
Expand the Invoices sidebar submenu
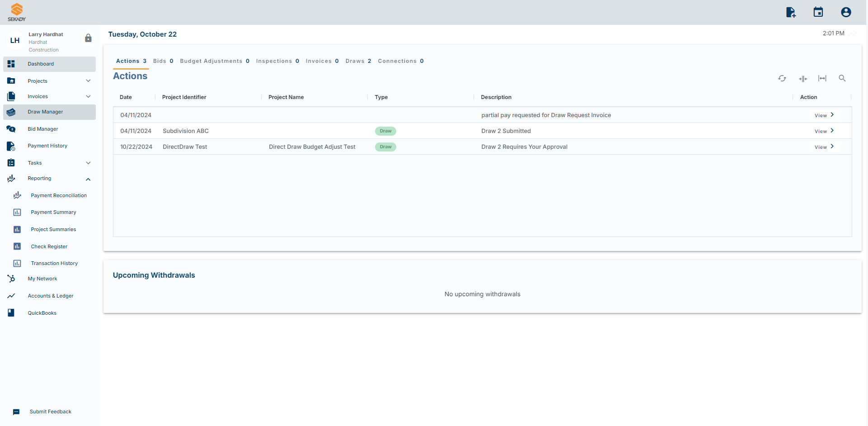(88, 96)
